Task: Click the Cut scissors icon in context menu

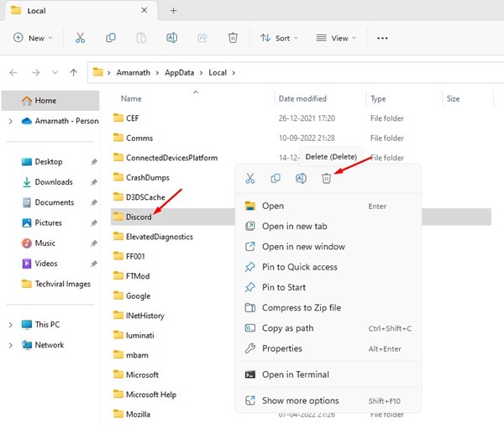Action: click(x=249, y=178)
